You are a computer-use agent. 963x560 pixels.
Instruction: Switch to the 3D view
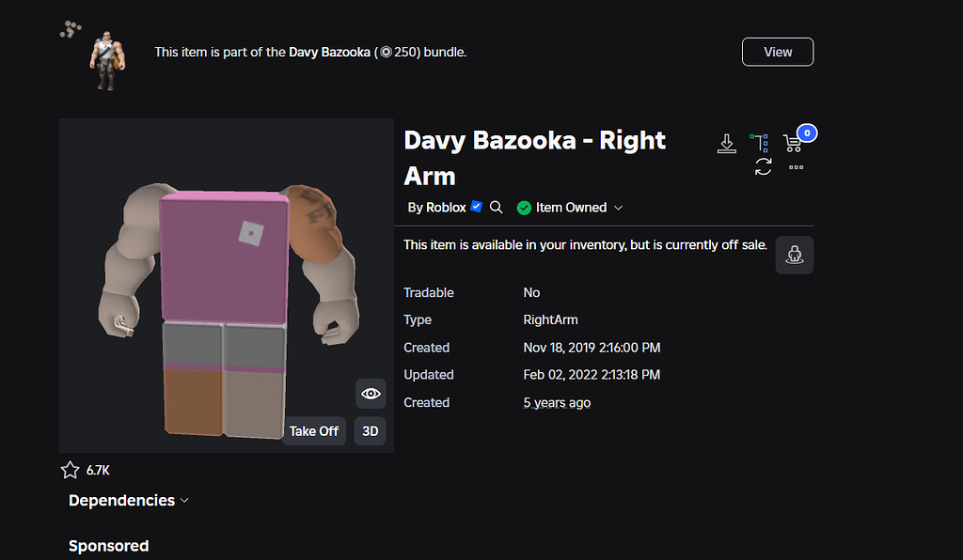pyautogui.click(x=369, y=430)
